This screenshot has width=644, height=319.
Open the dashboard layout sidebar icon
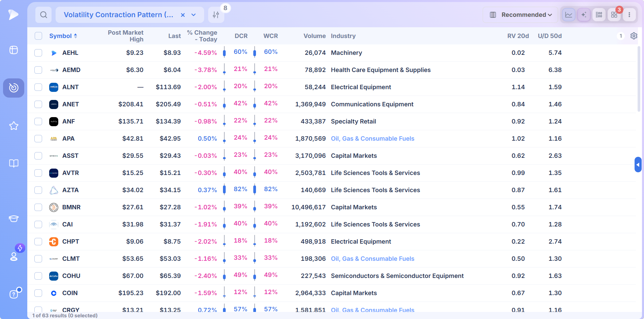coord(13,50)
